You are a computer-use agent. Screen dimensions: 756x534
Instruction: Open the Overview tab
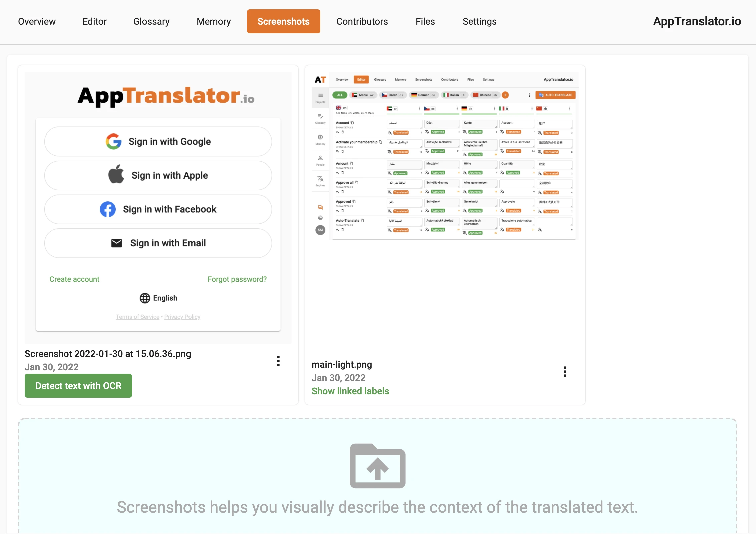pos(37,21)
